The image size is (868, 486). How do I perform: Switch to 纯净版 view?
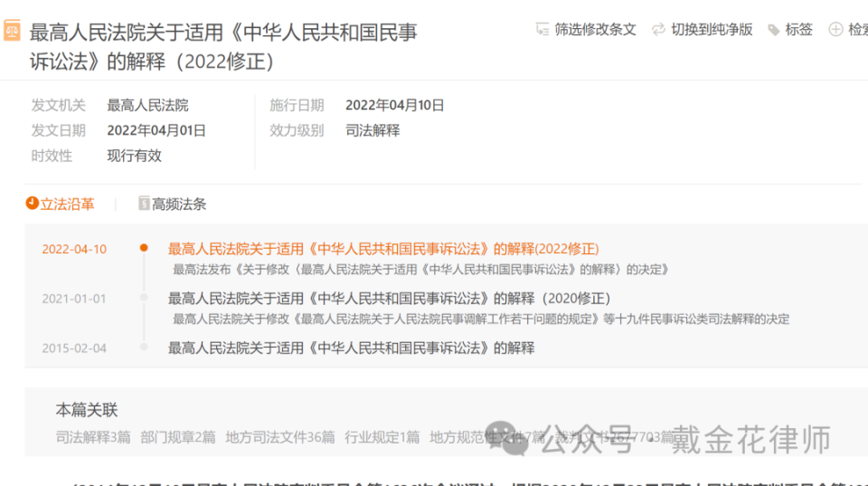pos(712,29)
